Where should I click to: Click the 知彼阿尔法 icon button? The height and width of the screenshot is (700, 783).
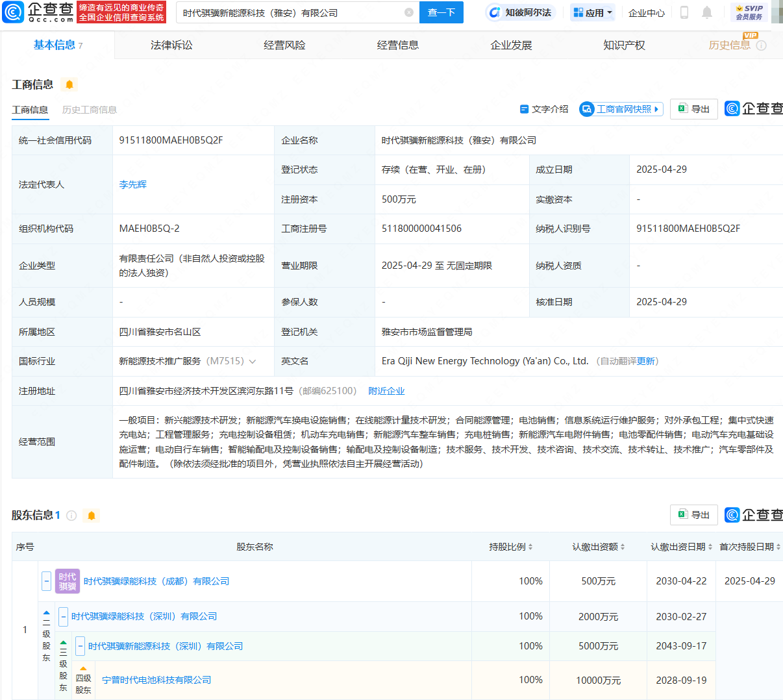click(521, 12)
